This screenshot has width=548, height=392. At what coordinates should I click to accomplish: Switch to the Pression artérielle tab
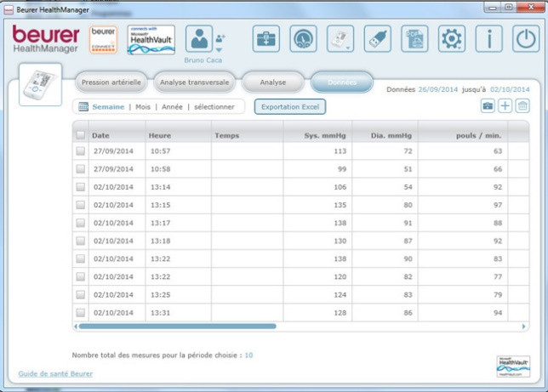(111, 82)
